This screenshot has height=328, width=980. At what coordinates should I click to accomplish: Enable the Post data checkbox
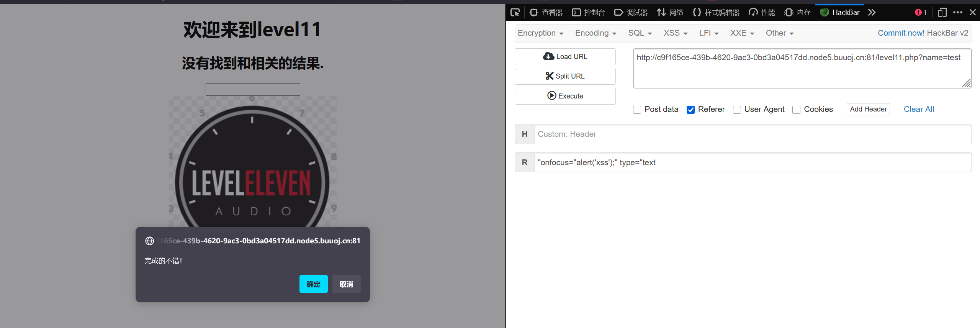point(637,110)
